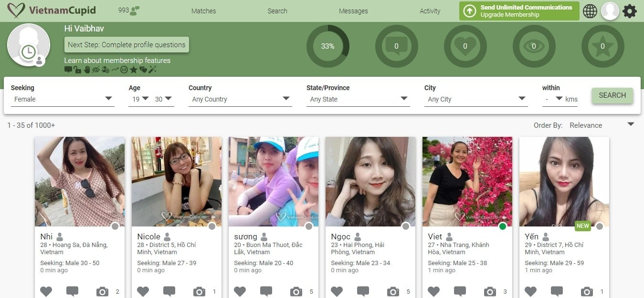Open Learn about membership features link
Image resolution: width=644 pixels, height=298 pixels.
117,61
